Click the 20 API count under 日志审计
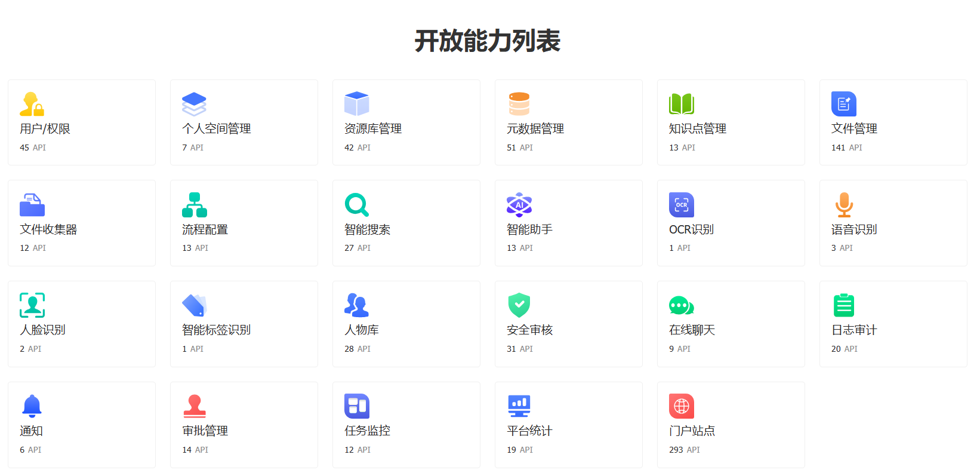The width and height of the screenshot is (980, 476). pos(844,349)
